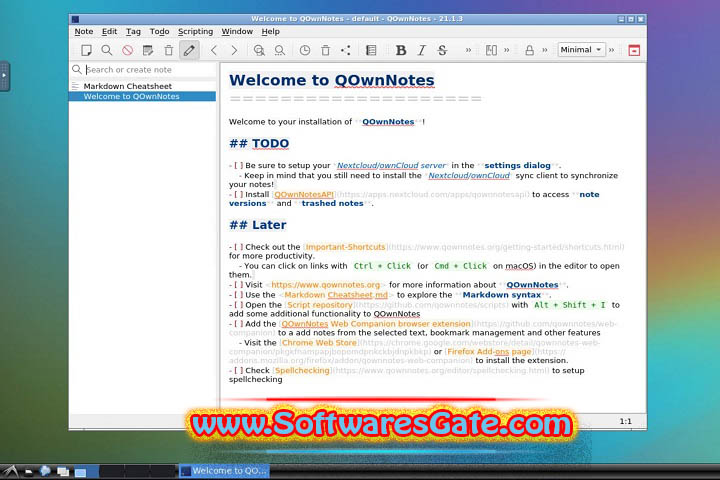Image resolution: width=720 pixels, height=480 pixels.
Task: Click the Welcome to QO... taskbar button
Action: [224, 471]
